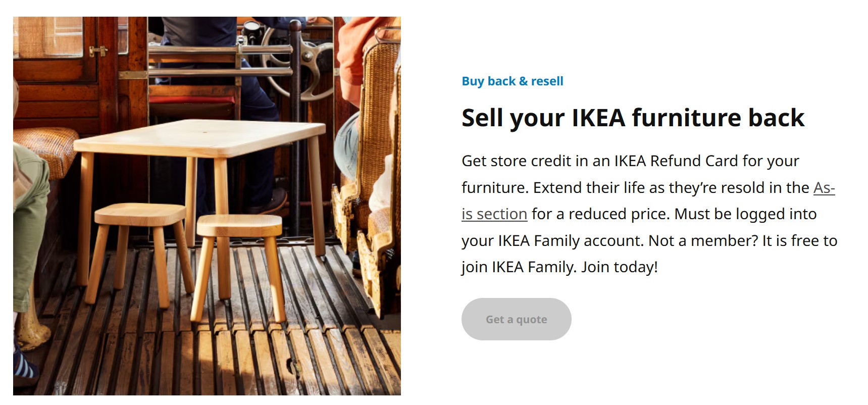Click the Get a quote button
The height and width of the screenshot is (405, 868).
tap(516, 319)
